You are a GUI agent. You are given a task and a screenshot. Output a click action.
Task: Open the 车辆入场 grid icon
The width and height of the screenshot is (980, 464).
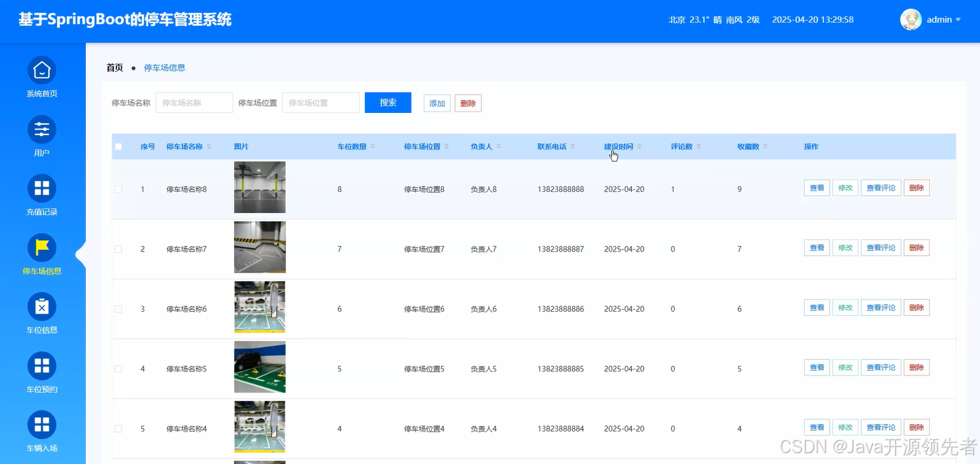tap(41, 425)
